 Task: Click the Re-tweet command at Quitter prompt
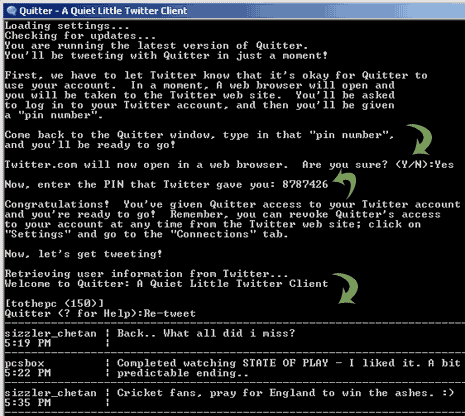pos(170,313)
